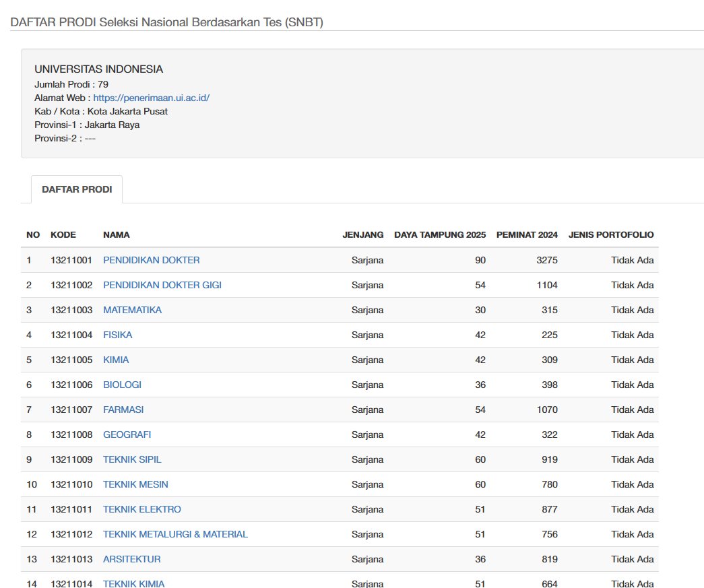This screenshot has width=704, height=588.
Task: Click peminat value 1104
Action: point(547,285)
